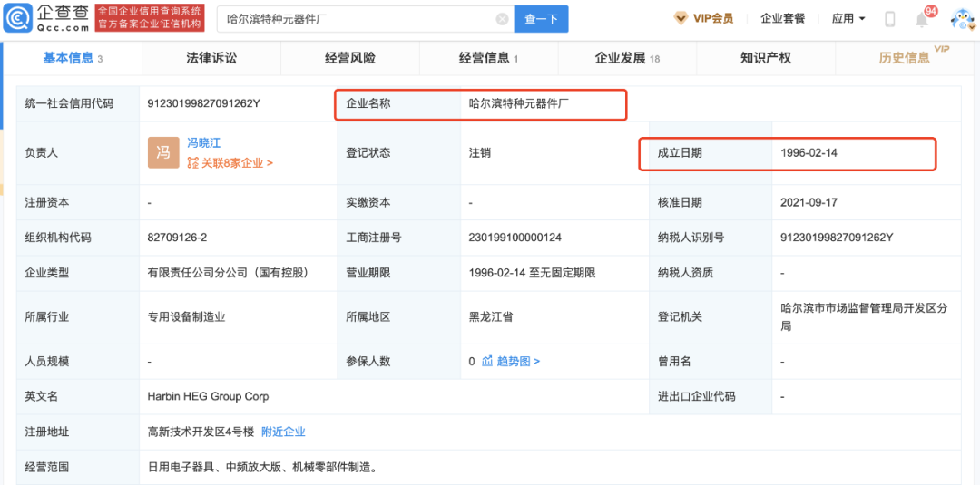The image size is (980, 485).
Task: Select 成立日期 value 1996-02-14
Action: click(808, 152)
